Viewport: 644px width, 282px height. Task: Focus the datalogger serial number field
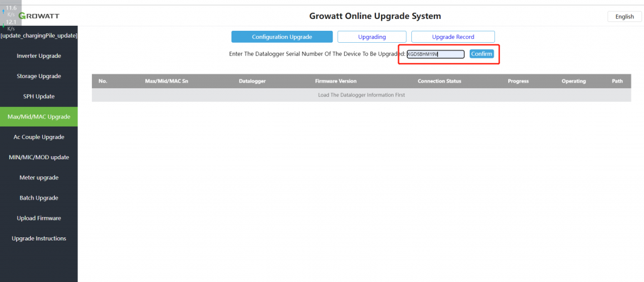[435, 54]
